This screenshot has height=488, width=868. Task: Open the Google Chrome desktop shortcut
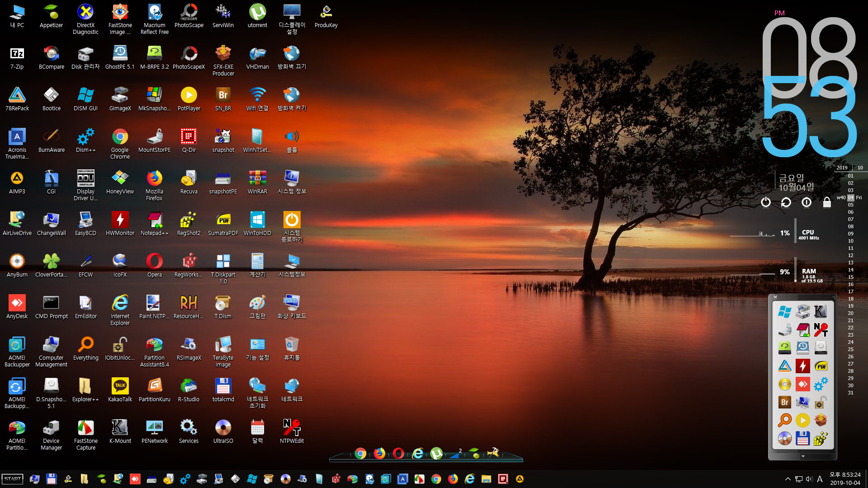(120, 144)
